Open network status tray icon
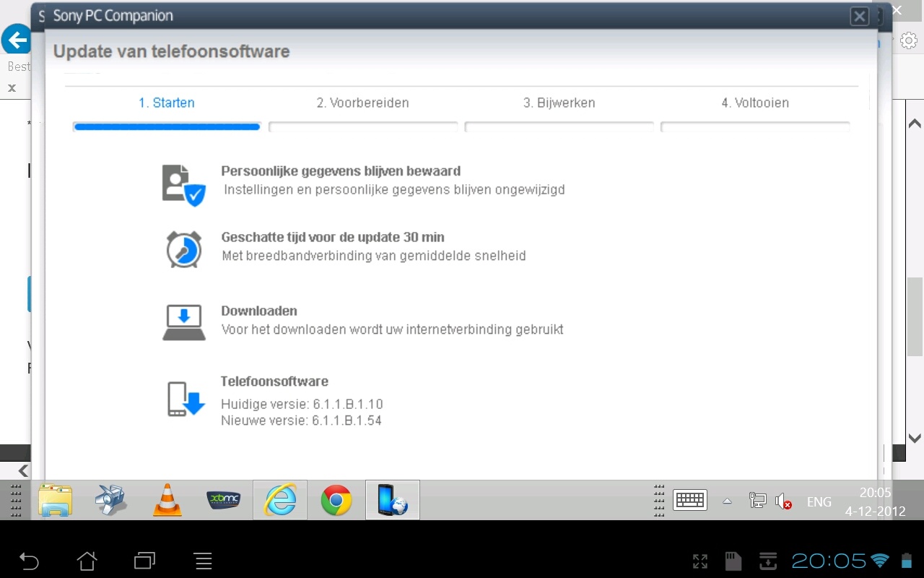 757,500
